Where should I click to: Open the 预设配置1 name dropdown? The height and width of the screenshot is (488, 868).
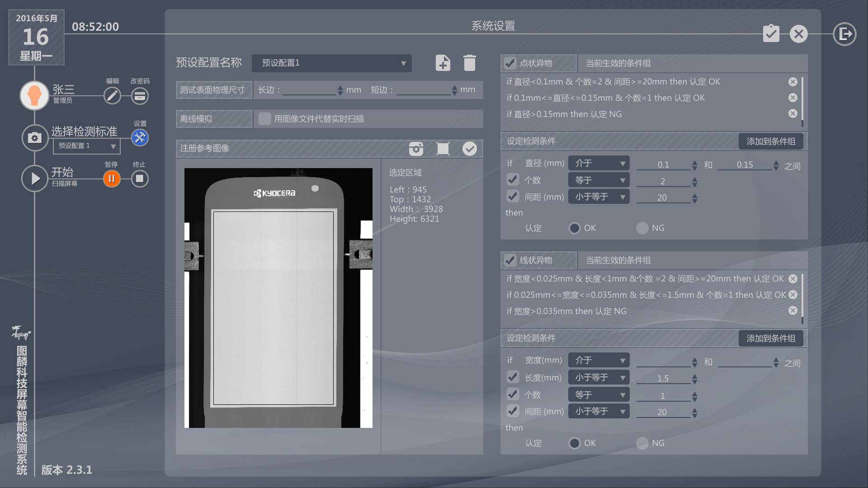331,63
